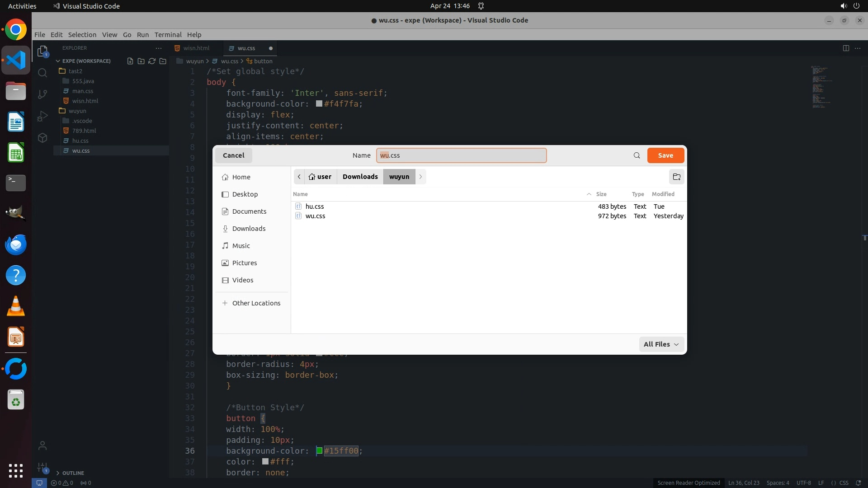Open Run and Debug view icon
The width and height of the screenshot is (868, 488).
point(42,116)
